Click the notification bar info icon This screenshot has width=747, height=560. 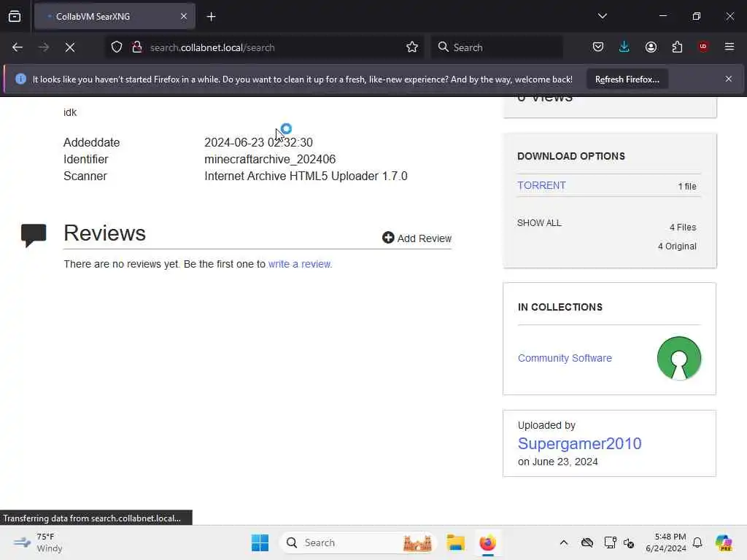tap(20, 79)
